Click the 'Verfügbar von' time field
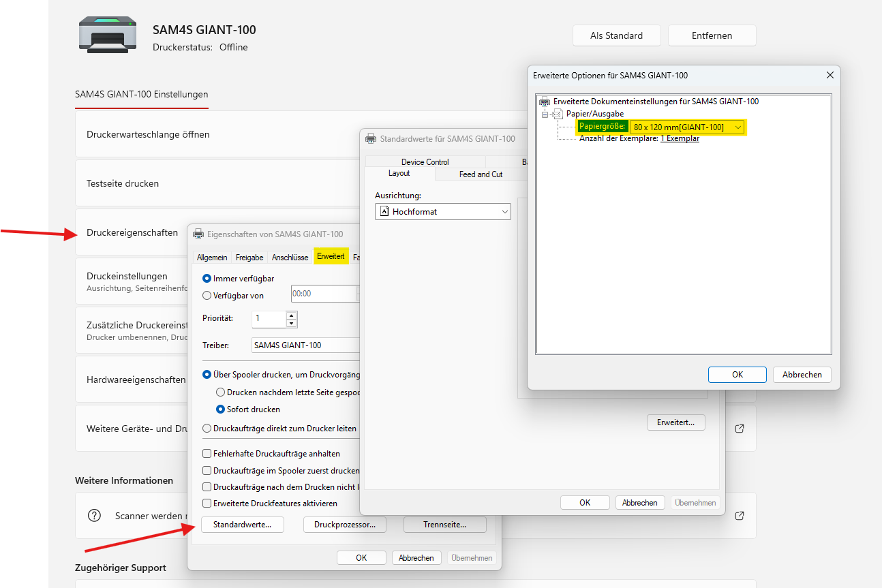Screen dimensions: 882x588 324,294
